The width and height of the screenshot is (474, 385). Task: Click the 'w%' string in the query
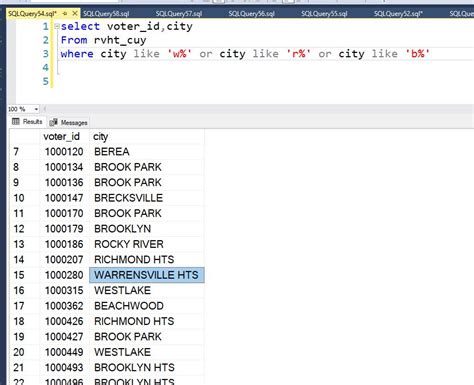(x=179, y=53)
